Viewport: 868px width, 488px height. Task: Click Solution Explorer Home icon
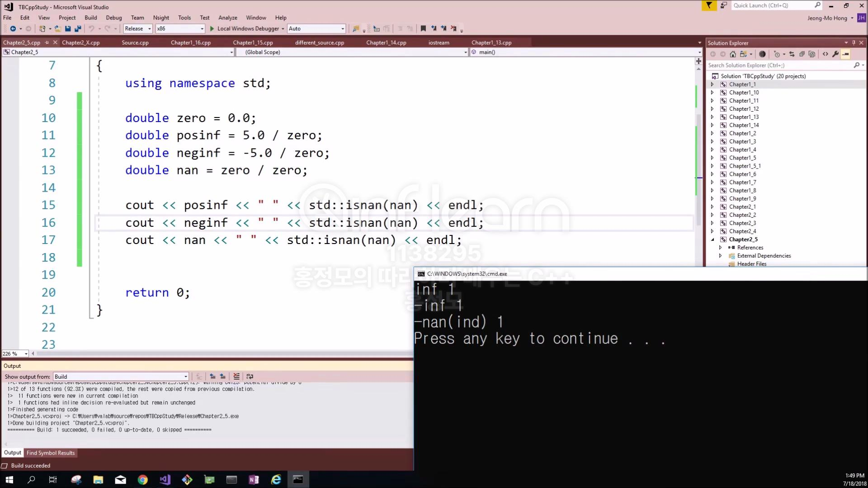(733, 54)
